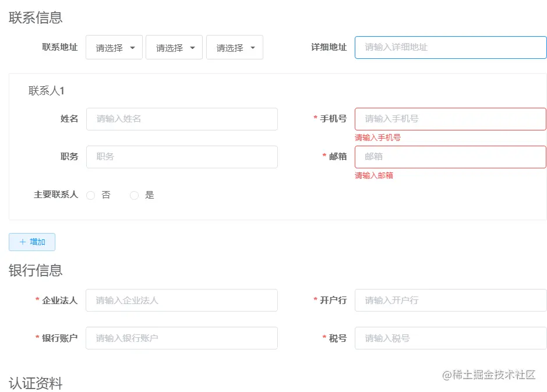The image size is (547, 392).
Task: Select 是 for 主要联系人
Action: [135, 196]
